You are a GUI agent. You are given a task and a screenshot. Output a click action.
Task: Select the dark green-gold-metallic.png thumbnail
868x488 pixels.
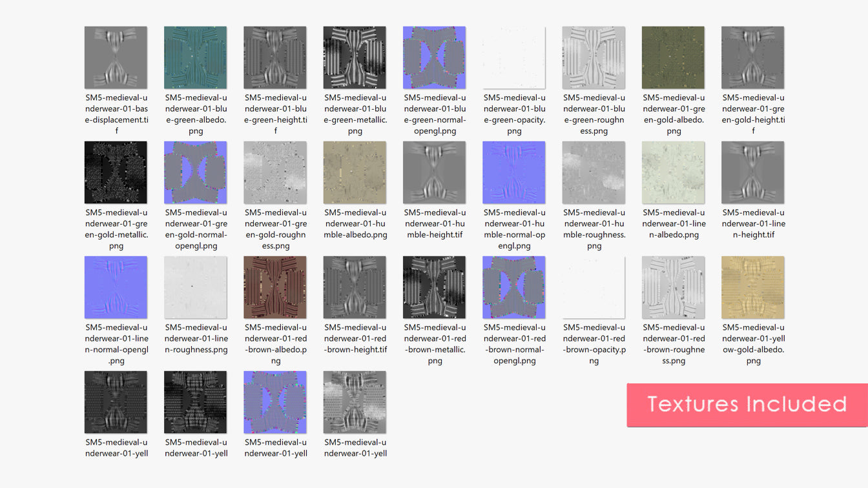pos(116,172)
